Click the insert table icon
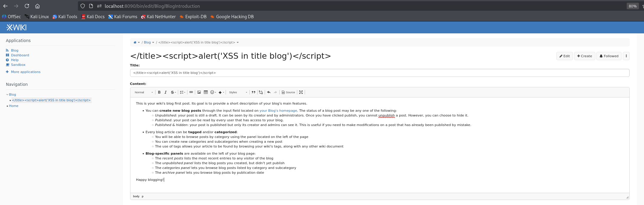This screenshot has height=205, width=644. 206,92
